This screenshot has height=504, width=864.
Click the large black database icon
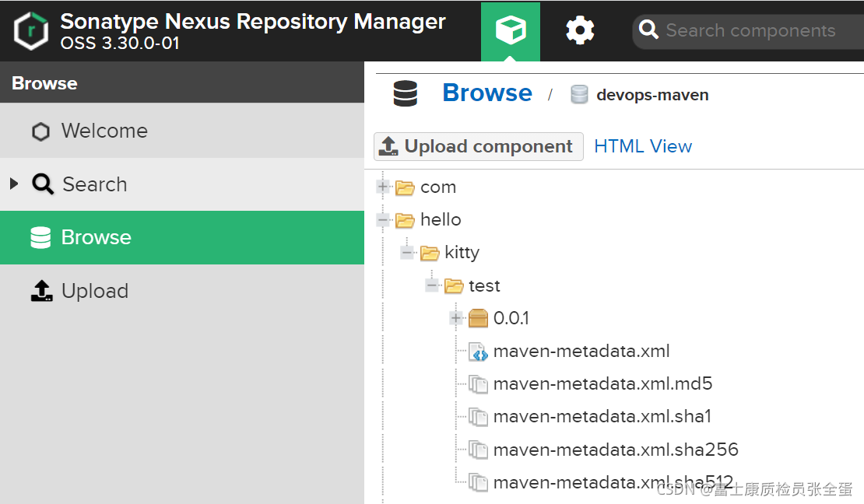(x=405, y=93)
